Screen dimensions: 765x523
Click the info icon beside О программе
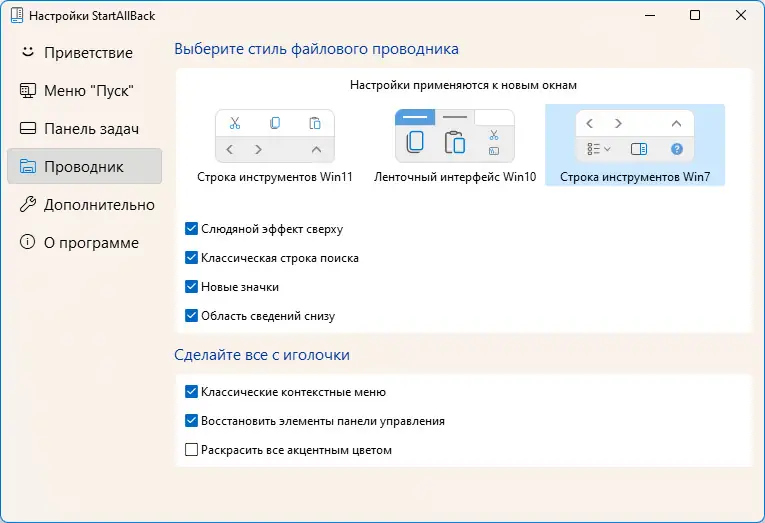pos(28,242)
